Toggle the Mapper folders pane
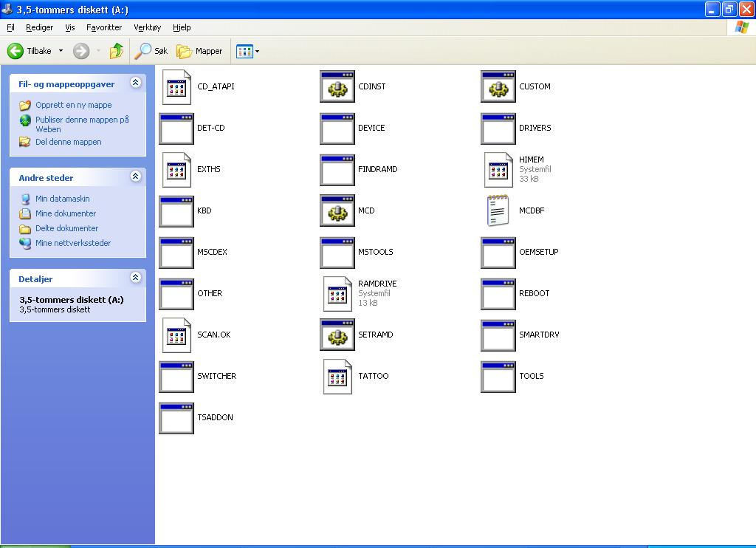 tap(199, 51)
